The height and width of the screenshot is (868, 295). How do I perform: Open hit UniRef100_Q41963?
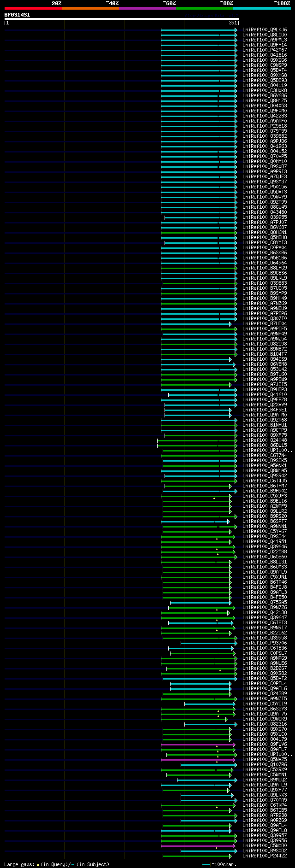tap(265, 146)
